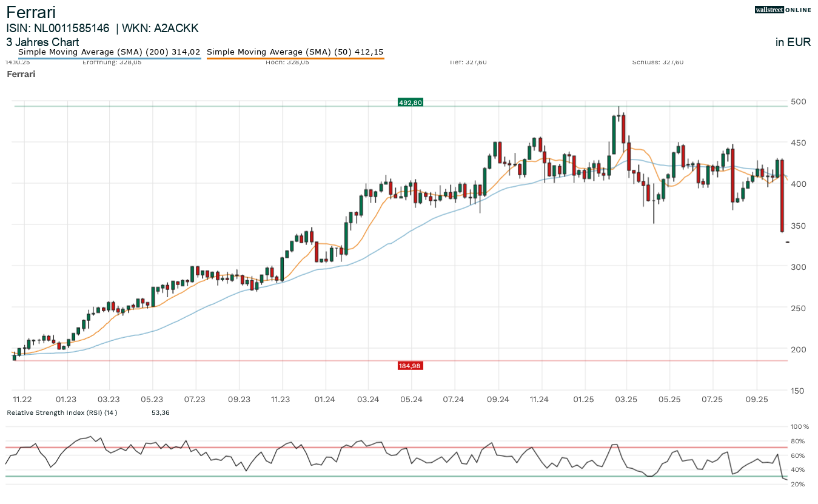
Task: Select the 01.24 date on the x-axis
Action: coord(325,399)
